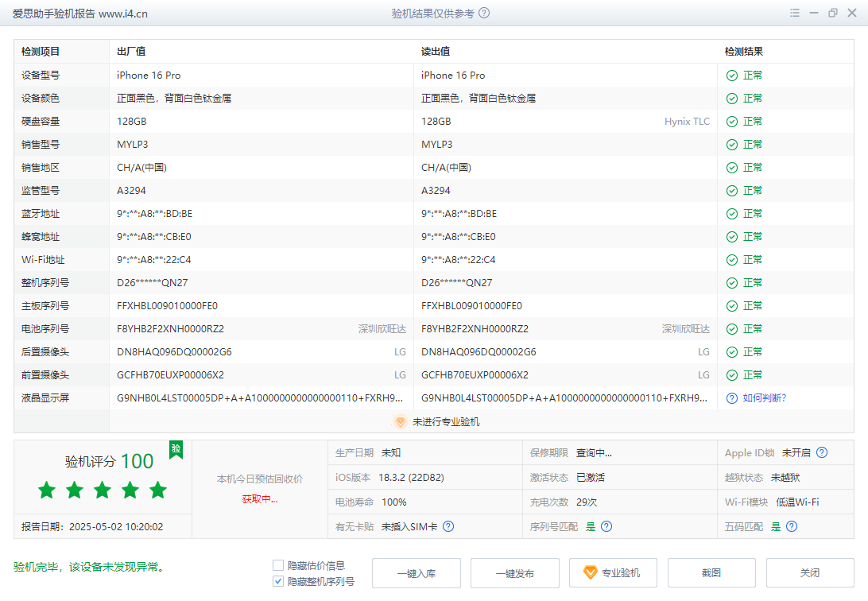Click the green check icon in 前置摄像头 row
This screenshot has width=868, height=601.
tap(732, 375)
